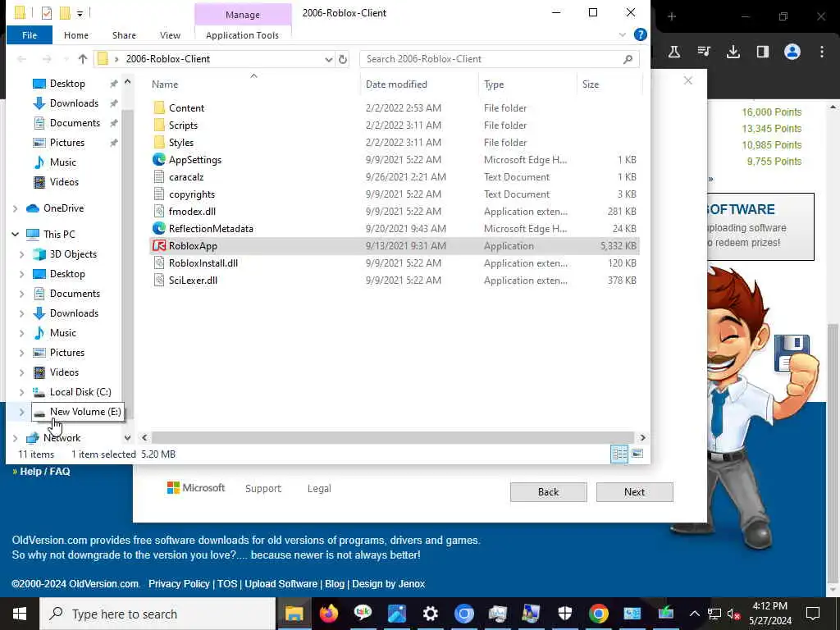This screenshot has width=840, height=630.
Task: Open the Share ribbon tab
Action: coord(124,34)
